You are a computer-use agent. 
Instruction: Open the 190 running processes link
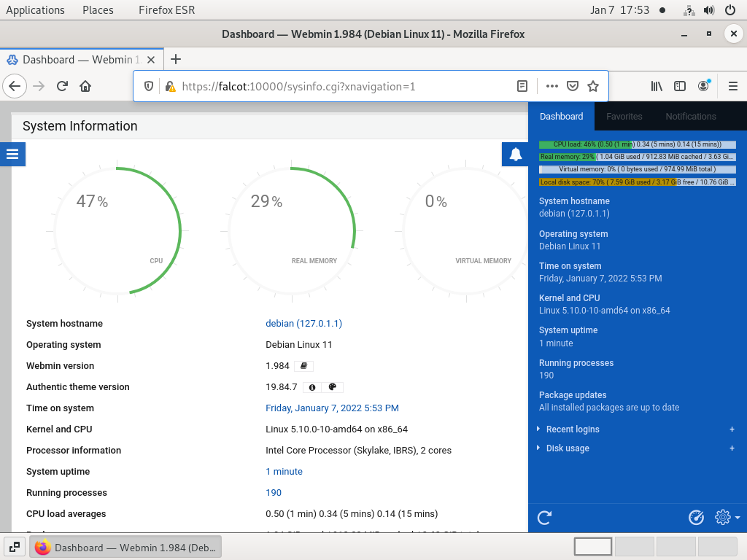tap(273, 492)
